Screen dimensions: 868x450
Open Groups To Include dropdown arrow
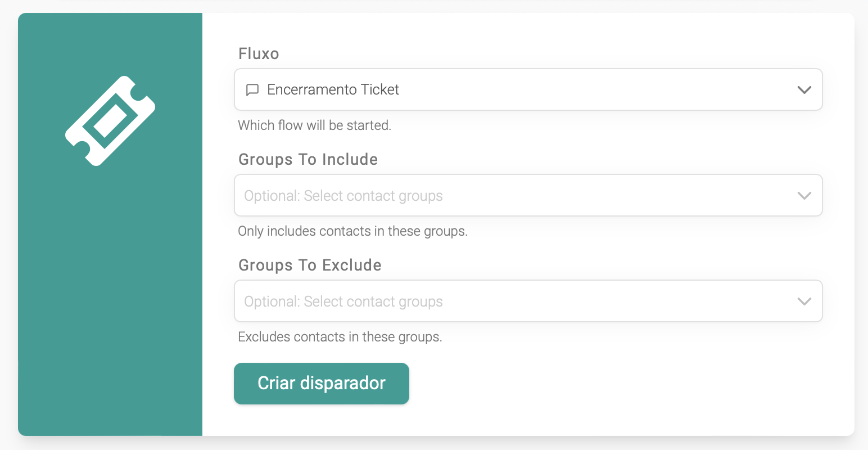tap(804, 196)
